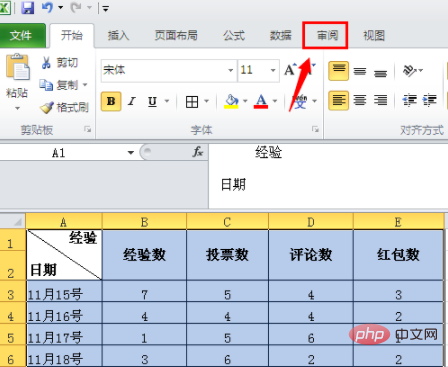The image size is (448, 367).
Task: Click 格式刷 (Format Painter) button
Action: coord(64,107)
